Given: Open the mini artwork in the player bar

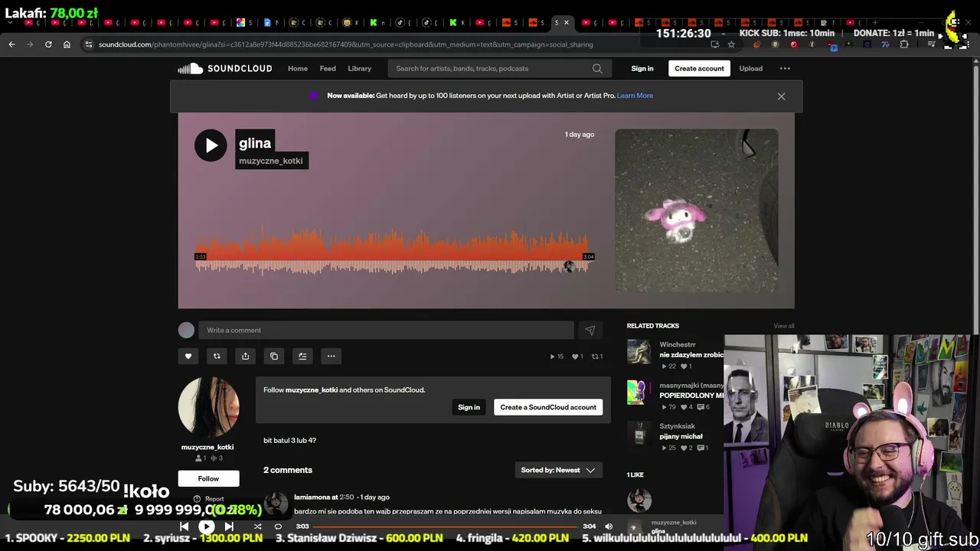Looking at the screenshot, I should pyautogui.click(x=634, y=527).
